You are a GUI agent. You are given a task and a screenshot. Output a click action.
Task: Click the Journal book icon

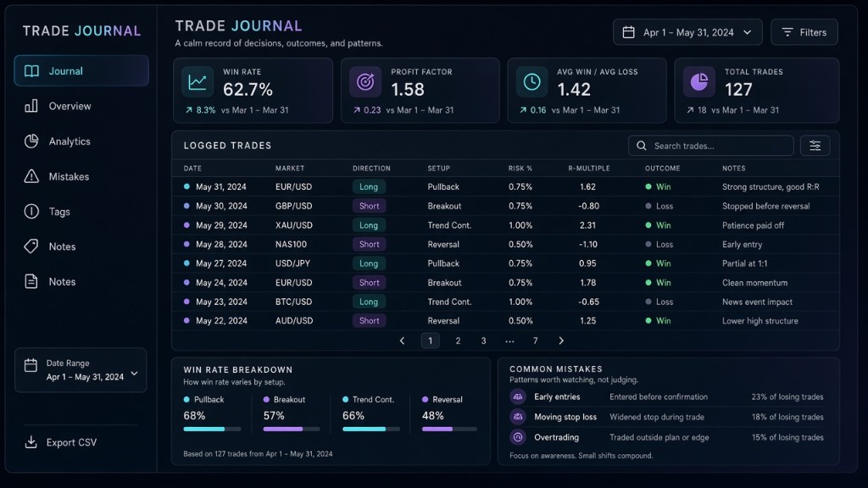[31, 71]
